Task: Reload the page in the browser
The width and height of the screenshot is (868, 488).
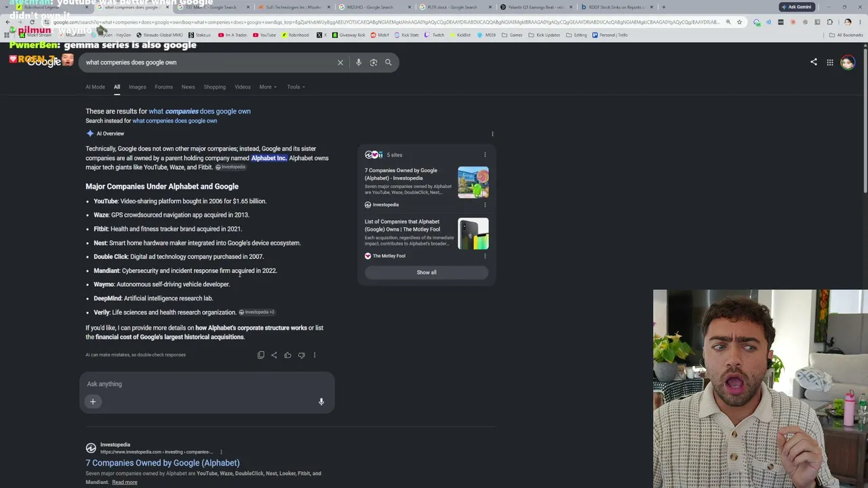Action: click(x=32, y=22)
